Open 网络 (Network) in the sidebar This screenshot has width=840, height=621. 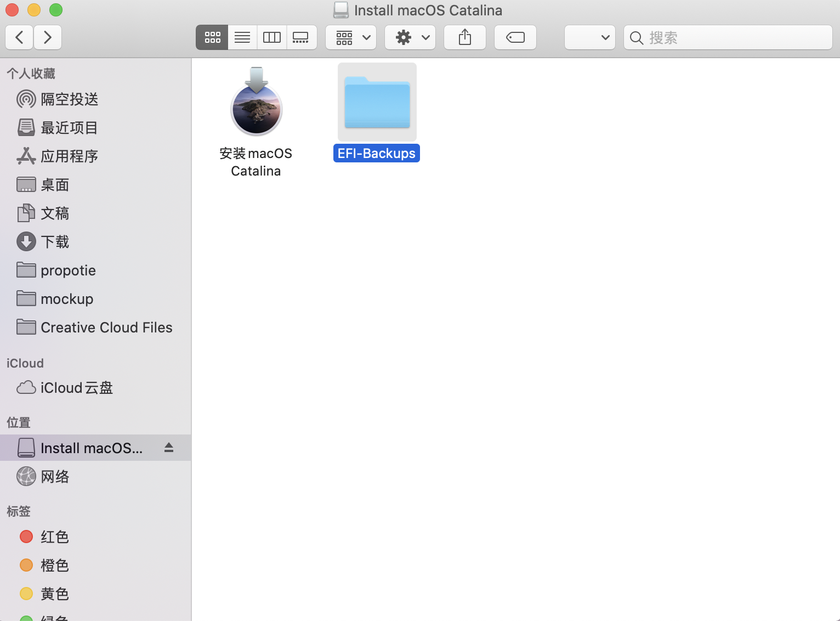[96, 477]
